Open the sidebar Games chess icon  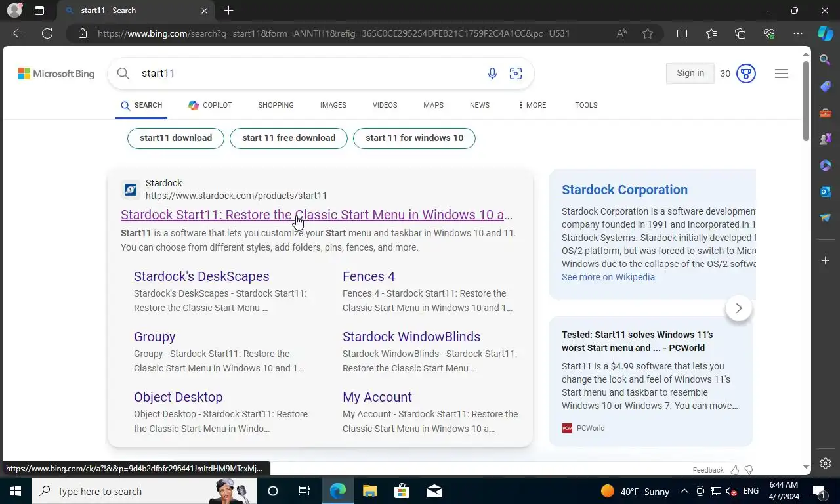pyautogui.click(x=826, y=139)
